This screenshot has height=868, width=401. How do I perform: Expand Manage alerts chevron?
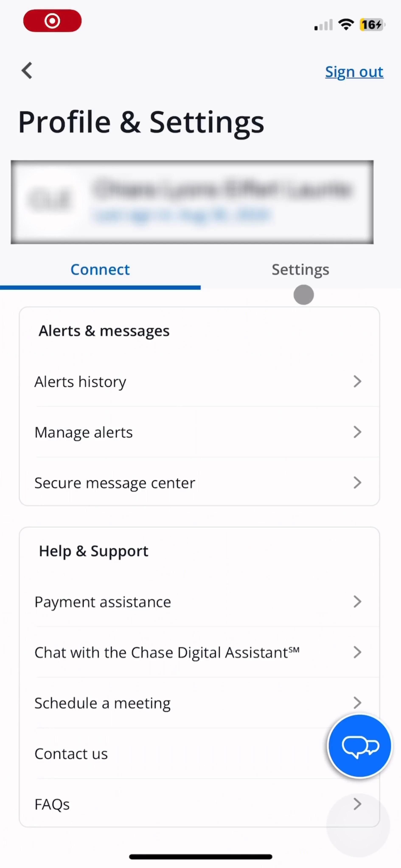357,432
